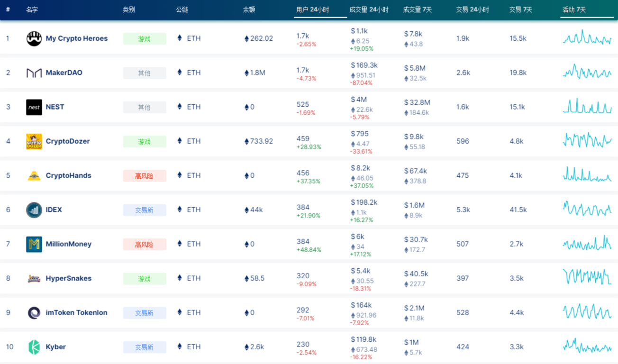Click the 高风险 tag for MillionMoney
This screenshot has width=618, height=364.
tap(145, 245)
